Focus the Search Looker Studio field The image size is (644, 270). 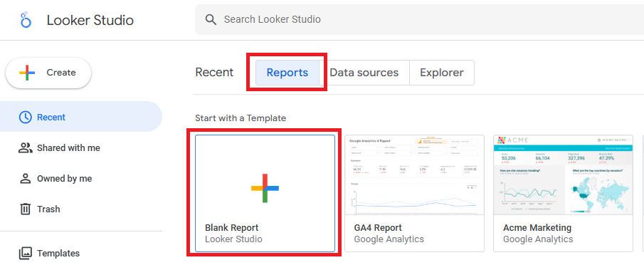[x=419, y=19]
